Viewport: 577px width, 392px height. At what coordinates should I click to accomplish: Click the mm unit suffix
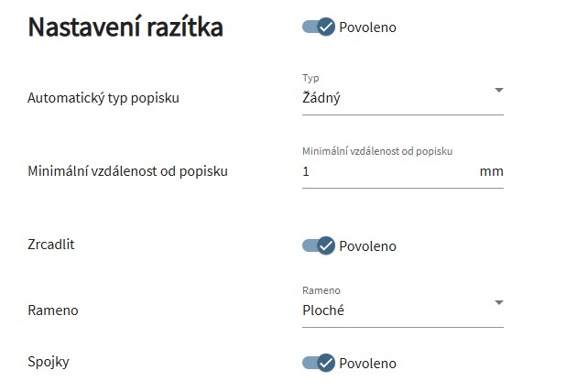pos(491,171)
